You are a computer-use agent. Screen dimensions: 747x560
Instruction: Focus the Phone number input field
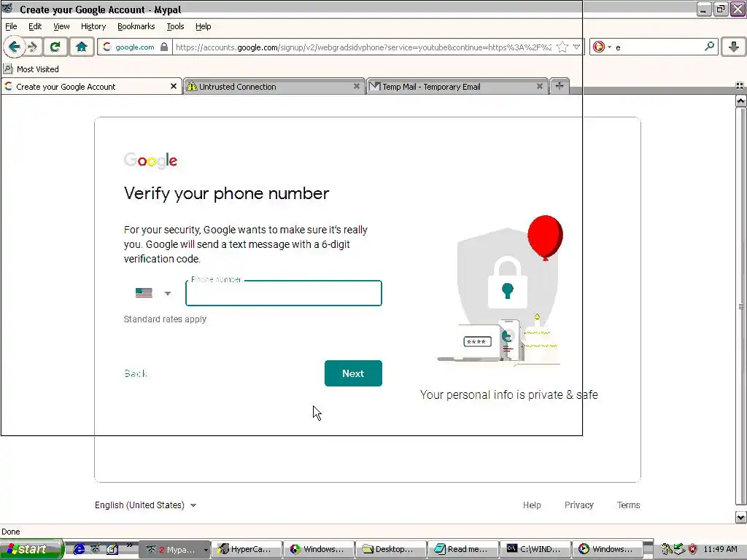(284, 293)
